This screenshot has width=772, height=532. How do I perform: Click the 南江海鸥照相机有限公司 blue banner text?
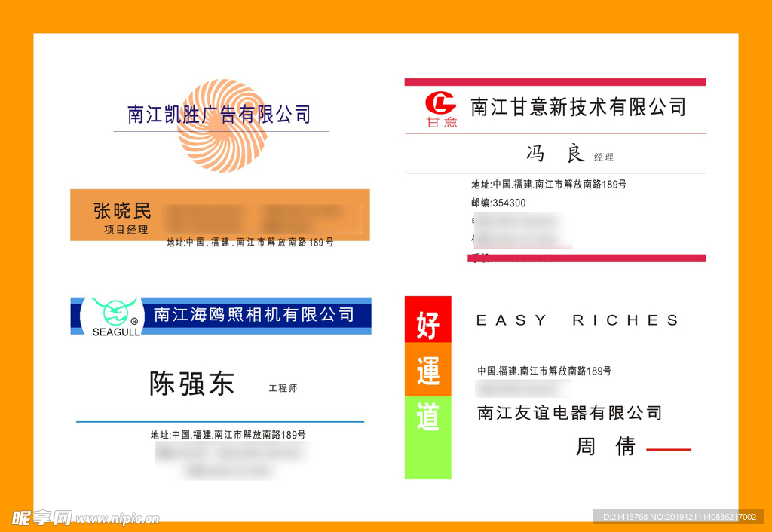click(x=254, y=314)
